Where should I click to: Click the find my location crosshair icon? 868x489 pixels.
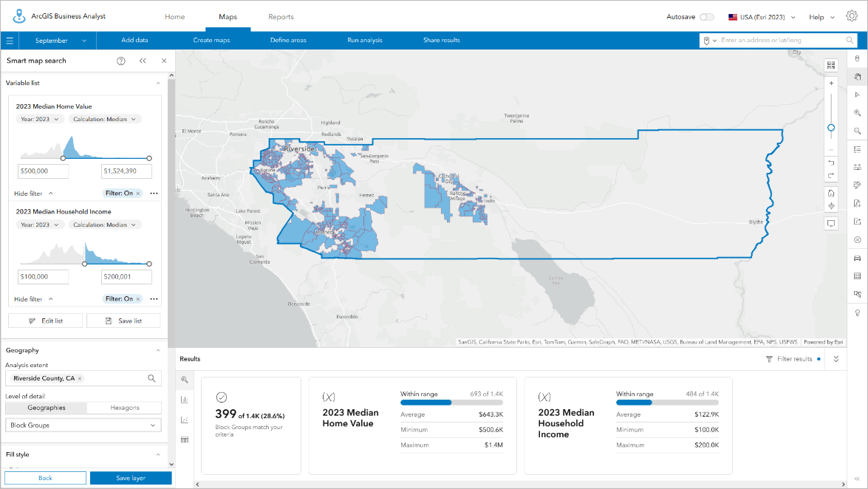coord(830,207)
